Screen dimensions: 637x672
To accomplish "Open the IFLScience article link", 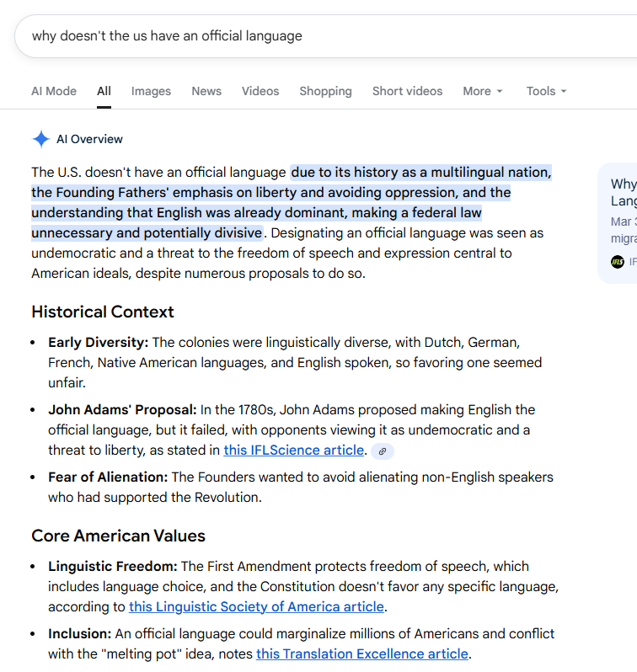I will pos(294,451).
